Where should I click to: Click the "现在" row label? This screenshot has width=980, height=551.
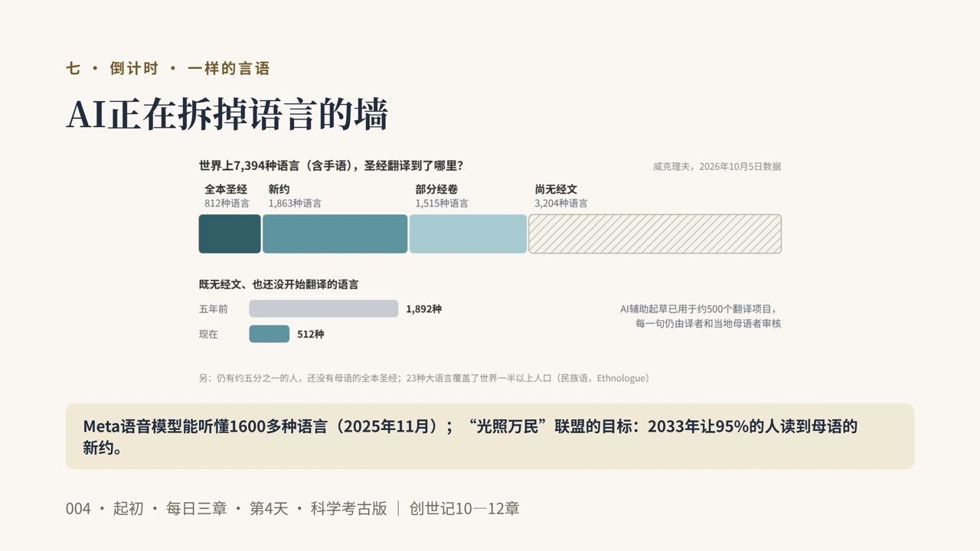coord(208,334)
